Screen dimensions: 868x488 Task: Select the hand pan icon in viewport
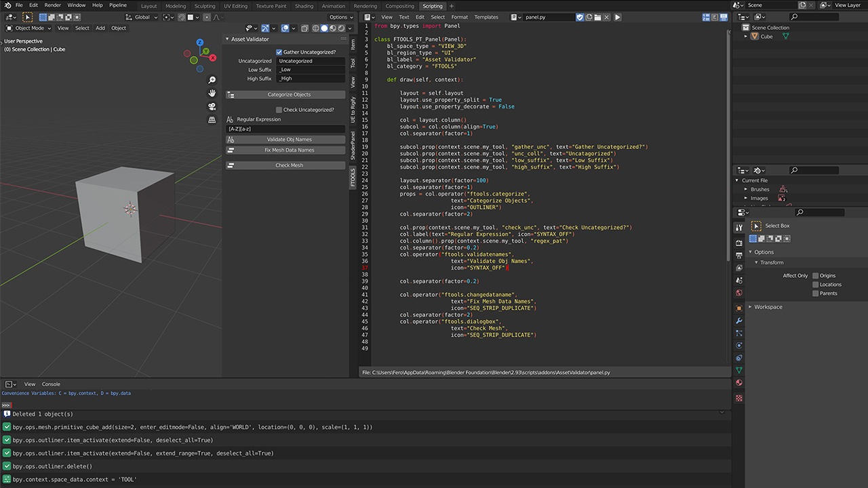212,93
